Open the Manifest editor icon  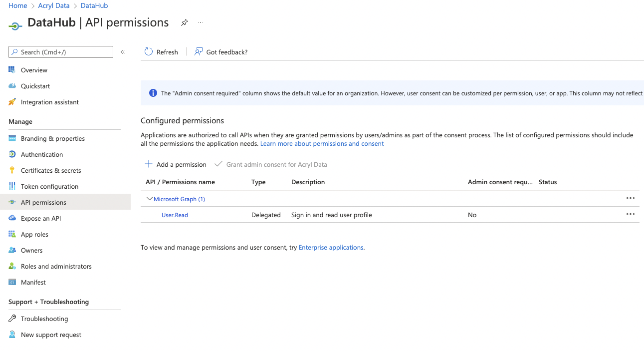pos(12,282)
